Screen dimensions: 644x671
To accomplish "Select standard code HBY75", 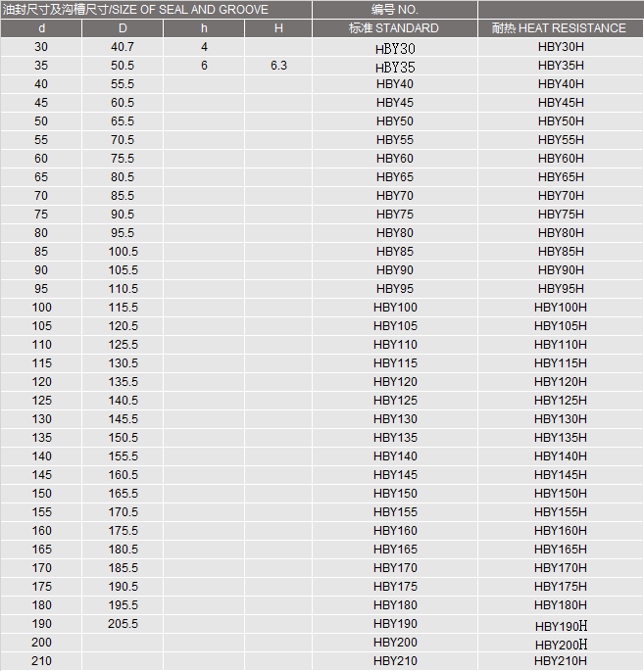I will pos(395,215).
